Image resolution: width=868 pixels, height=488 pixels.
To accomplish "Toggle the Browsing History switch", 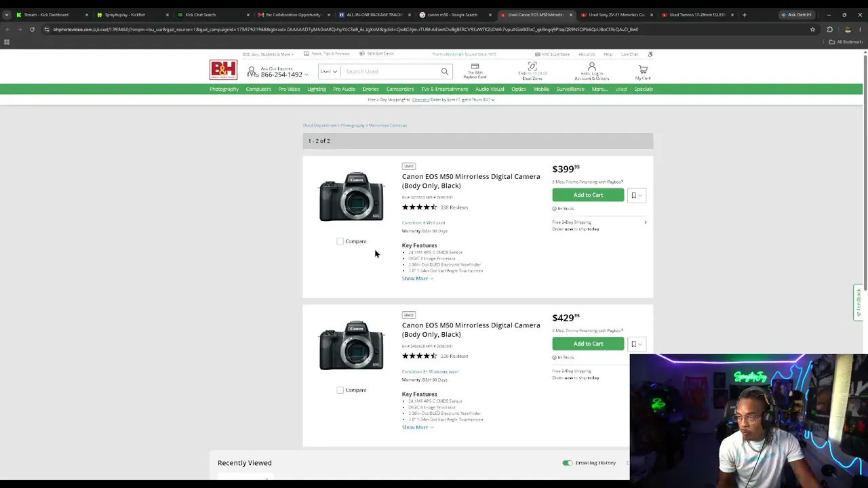I will pyautogui.click(x=567, y=463).
